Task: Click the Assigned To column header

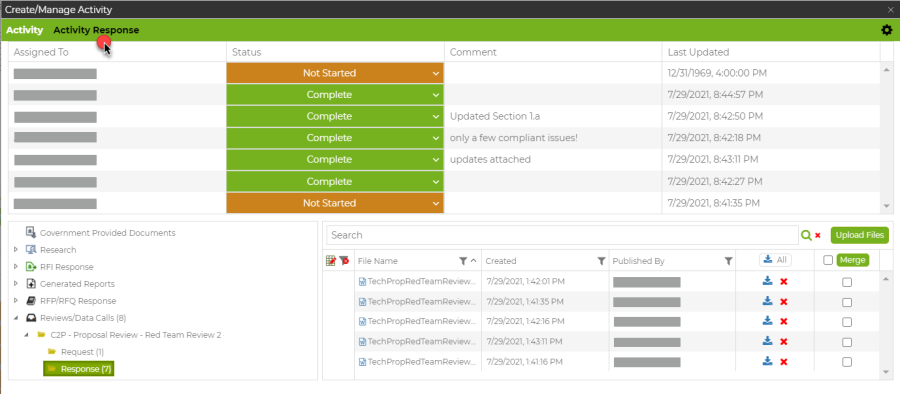Action: coord(118,52)
